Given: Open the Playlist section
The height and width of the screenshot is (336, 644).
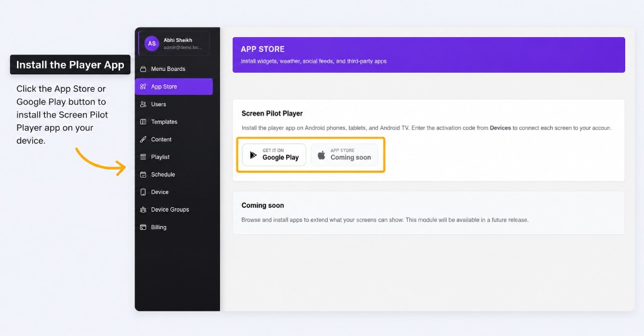Looking at the screenshot, I should click(174, 157).
